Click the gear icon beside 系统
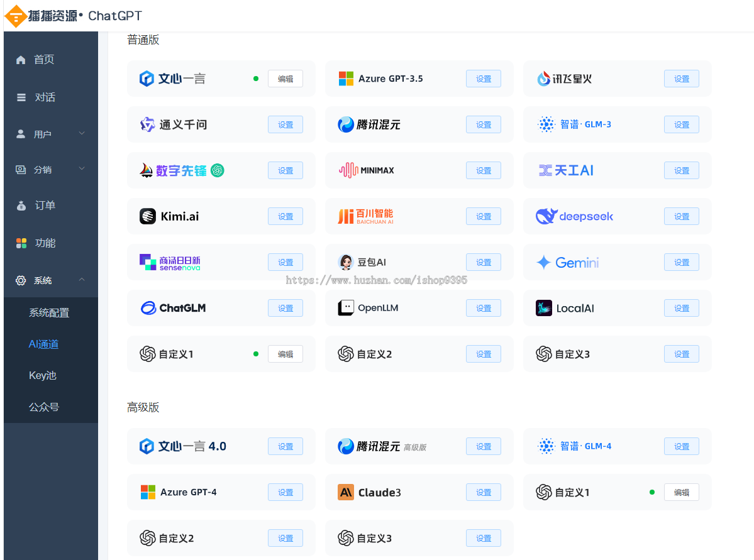The width and height of the screenshot is (754, 560). 21,280
